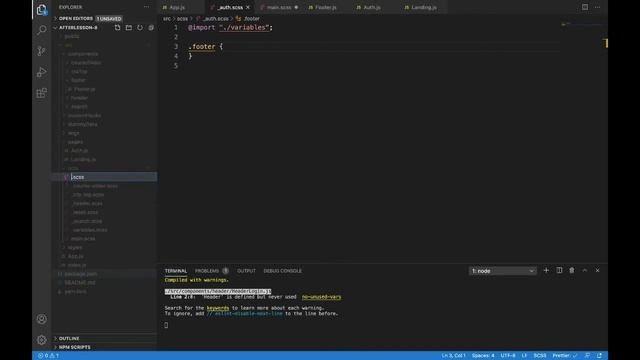Select the Terminal panel tab
The height and width of the screenshot is (360, 640).
176,271
